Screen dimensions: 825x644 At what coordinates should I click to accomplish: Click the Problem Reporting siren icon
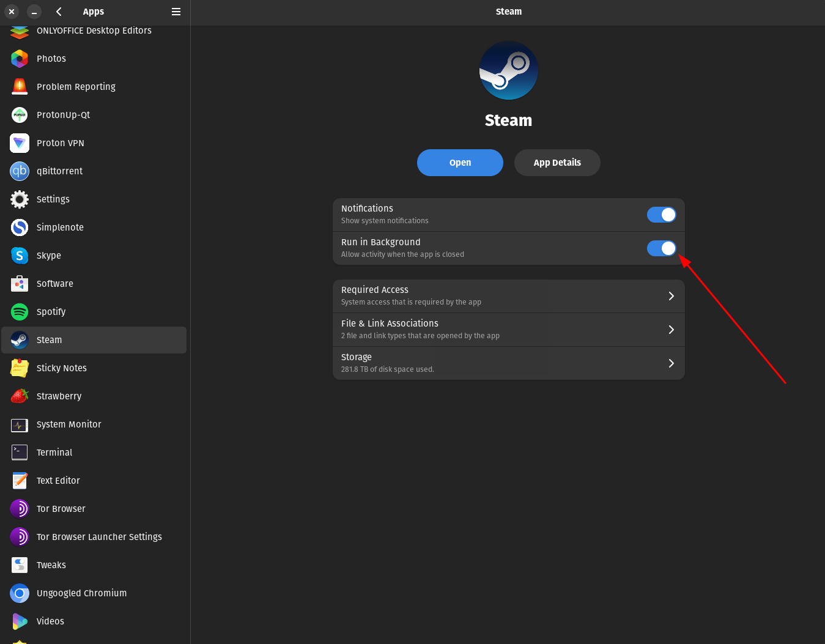(x=20, y=87)
